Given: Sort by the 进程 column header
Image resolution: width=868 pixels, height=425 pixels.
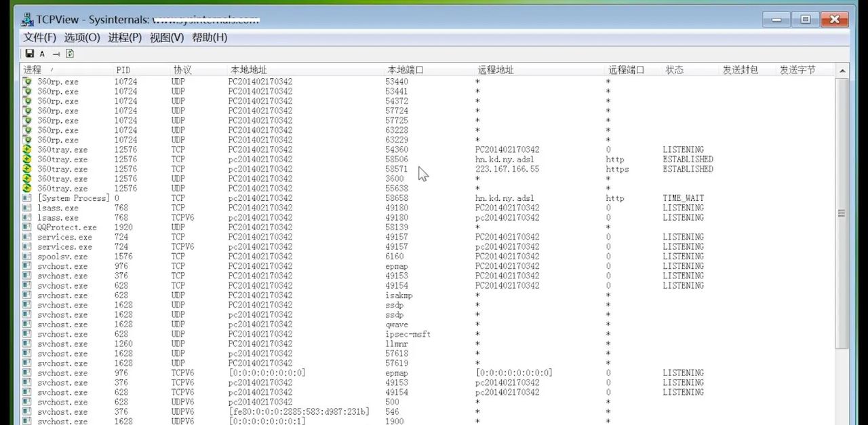Looking at the screenshot, I should [32, 69].
